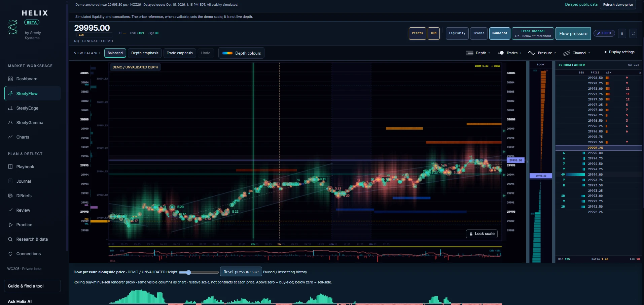Click the CVD mini timeline strip
The image size is (644, 305).
coord(305,255)
